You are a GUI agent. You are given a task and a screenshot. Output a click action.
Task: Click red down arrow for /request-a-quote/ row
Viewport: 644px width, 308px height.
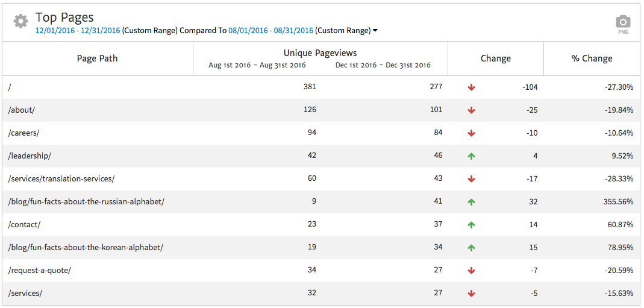coord(471,271)
